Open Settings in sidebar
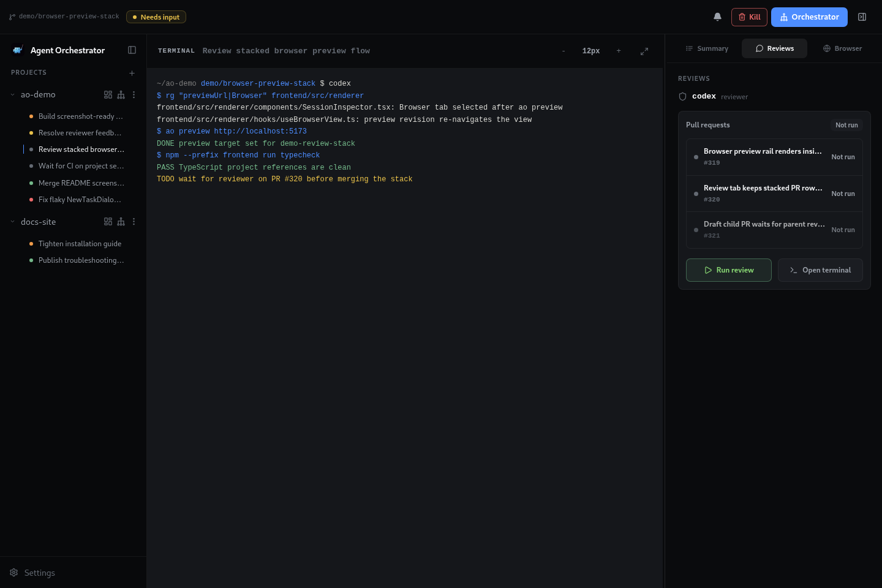Screen dimensions: 882x588 [32, 573]
